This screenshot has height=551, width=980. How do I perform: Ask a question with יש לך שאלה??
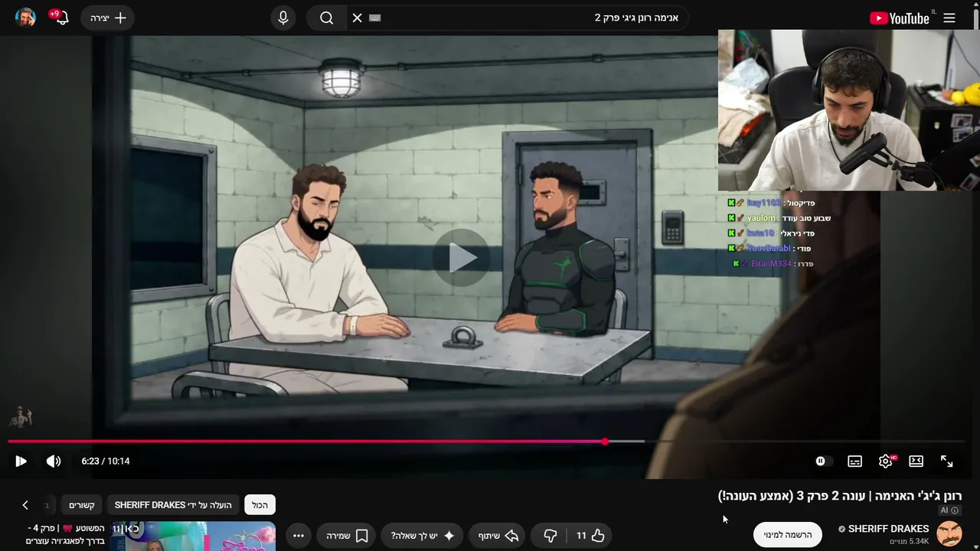[423, 536]
